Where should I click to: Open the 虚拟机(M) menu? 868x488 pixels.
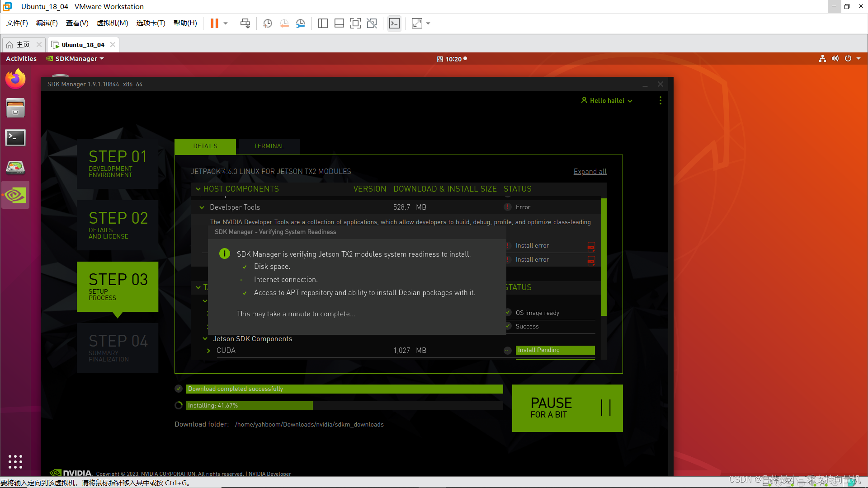pos(113,23)
